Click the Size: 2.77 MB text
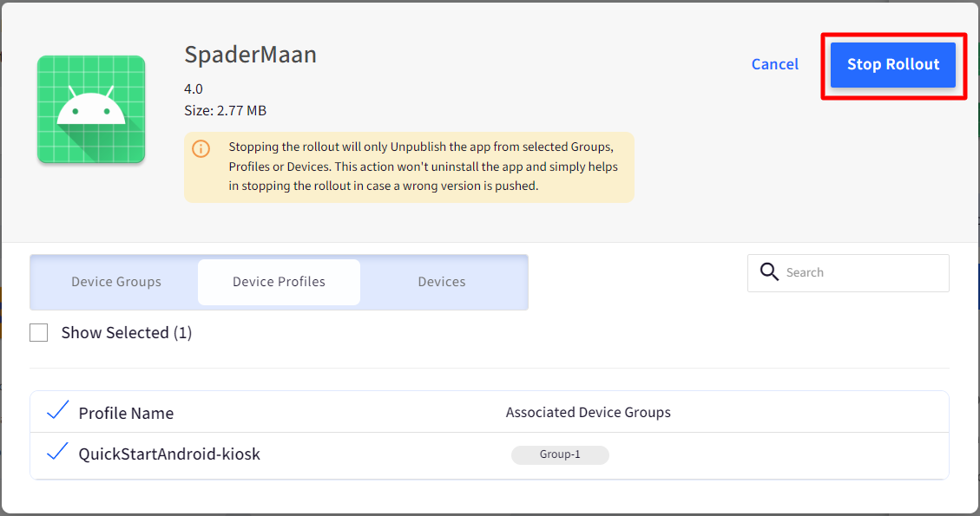Image resolution: width=980 pixels, height=516 pixels. pos(225,111)
